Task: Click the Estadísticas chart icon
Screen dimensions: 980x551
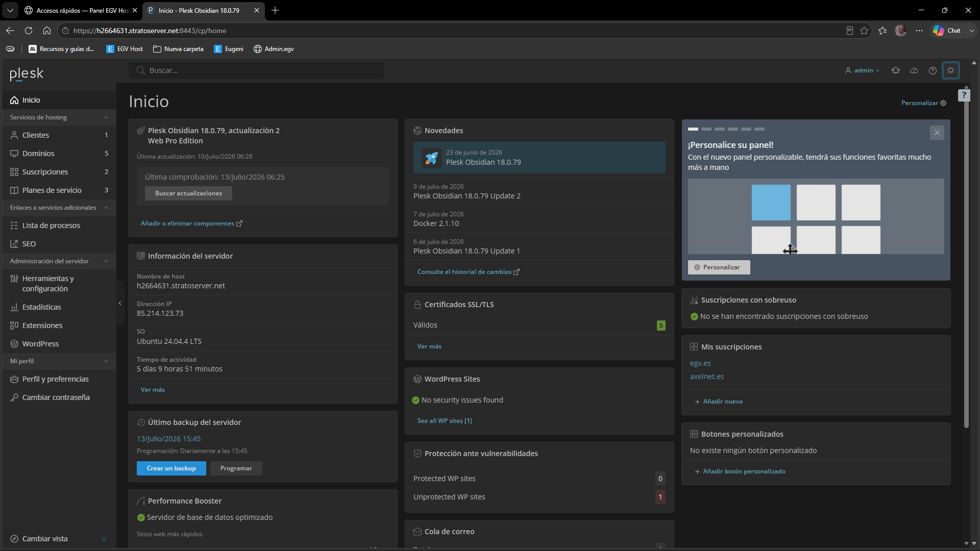Action: 14,307
